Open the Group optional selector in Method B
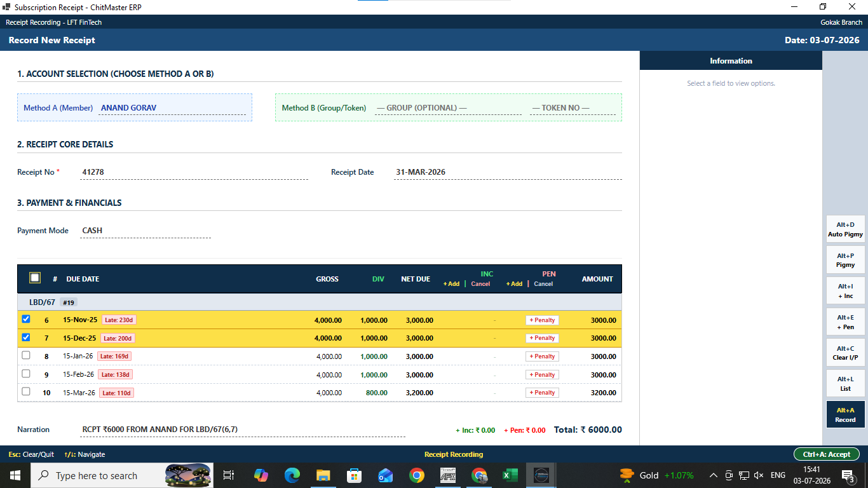 point(448,108)
